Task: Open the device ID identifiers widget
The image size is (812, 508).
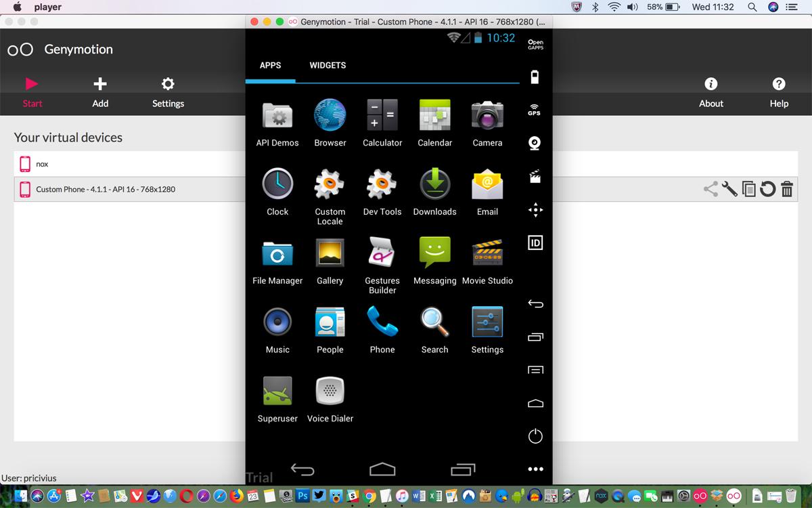Action: 535,243
